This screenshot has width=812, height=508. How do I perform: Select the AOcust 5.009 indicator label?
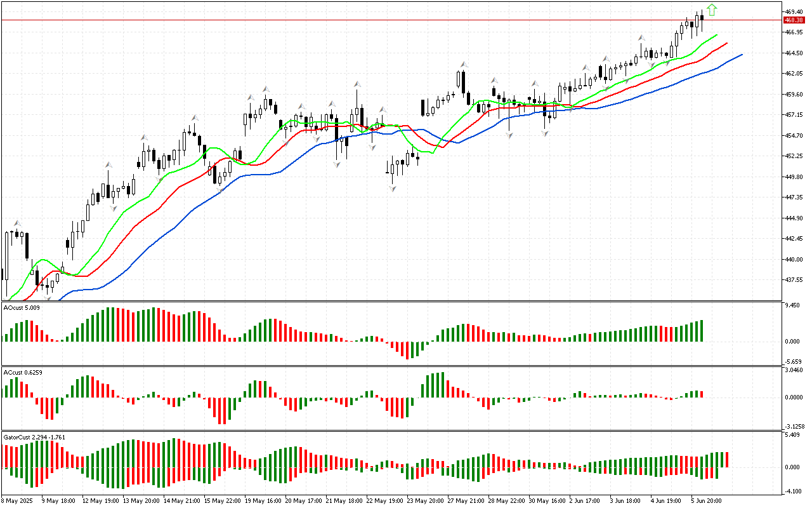pyautogui.click(x=22, y=307)
